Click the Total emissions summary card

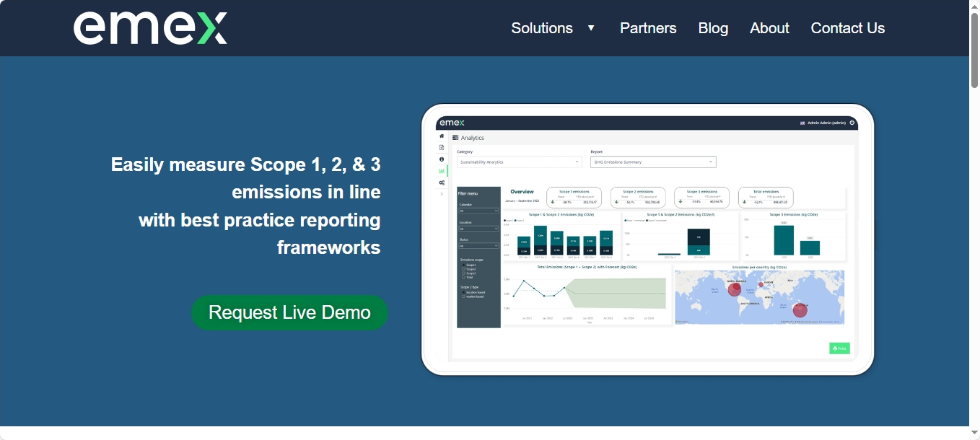pyautogui.click(x=766, y=198)
